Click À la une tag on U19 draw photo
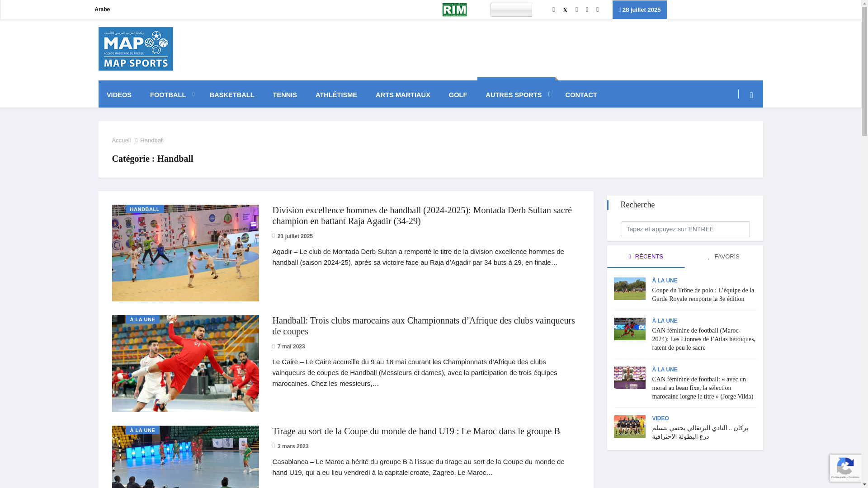Screen dimensions: 868x488 point(142,430)
